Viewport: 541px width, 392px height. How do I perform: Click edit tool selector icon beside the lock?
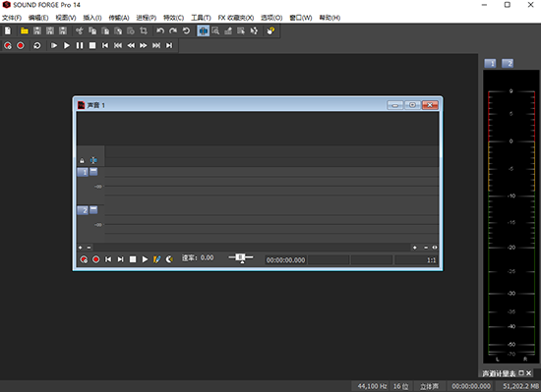[93, 160]
